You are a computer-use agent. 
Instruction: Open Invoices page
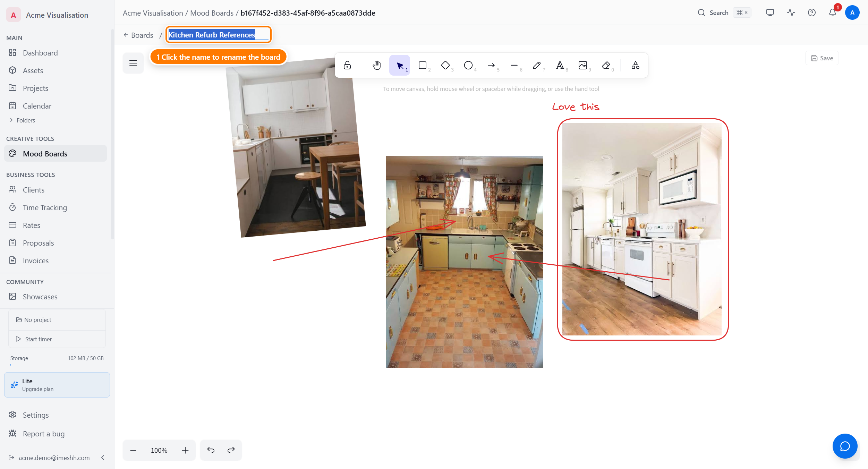pos(56,261)
